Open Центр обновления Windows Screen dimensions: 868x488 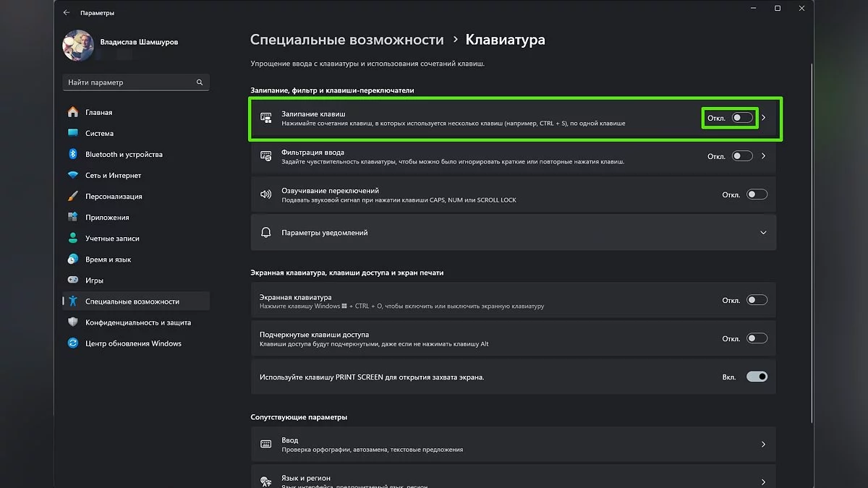(x=133, y=343)
